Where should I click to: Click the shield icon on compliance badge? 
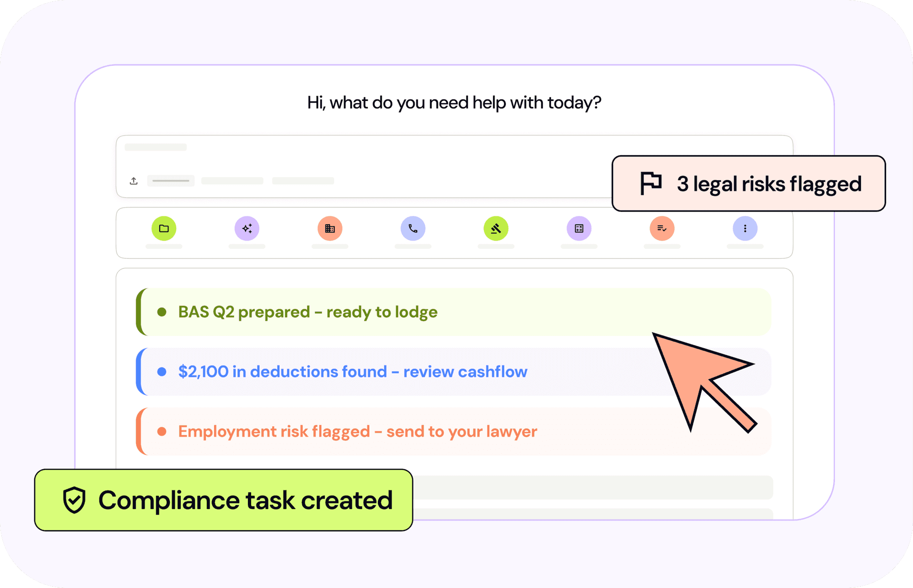(x=74, y=500)
